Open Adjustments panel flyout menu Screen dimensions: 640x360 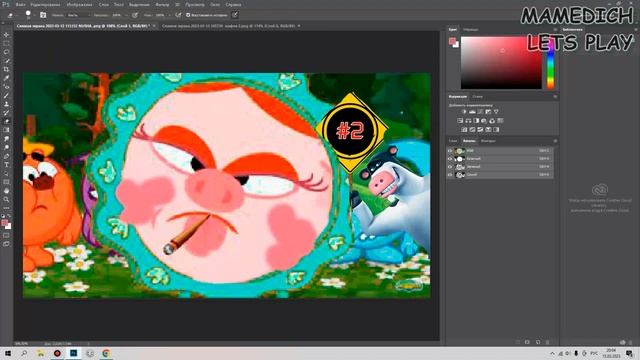tap(555, 97)
